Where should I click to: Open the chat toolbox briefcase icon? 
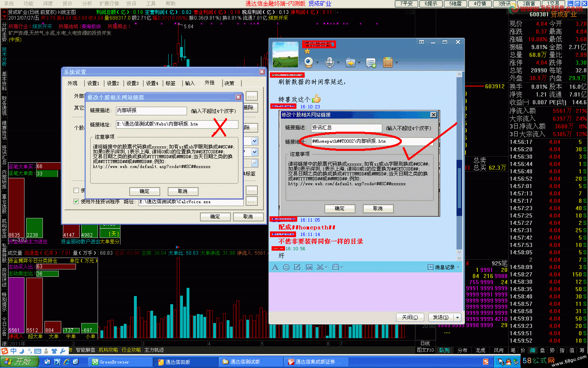(336, 267)
